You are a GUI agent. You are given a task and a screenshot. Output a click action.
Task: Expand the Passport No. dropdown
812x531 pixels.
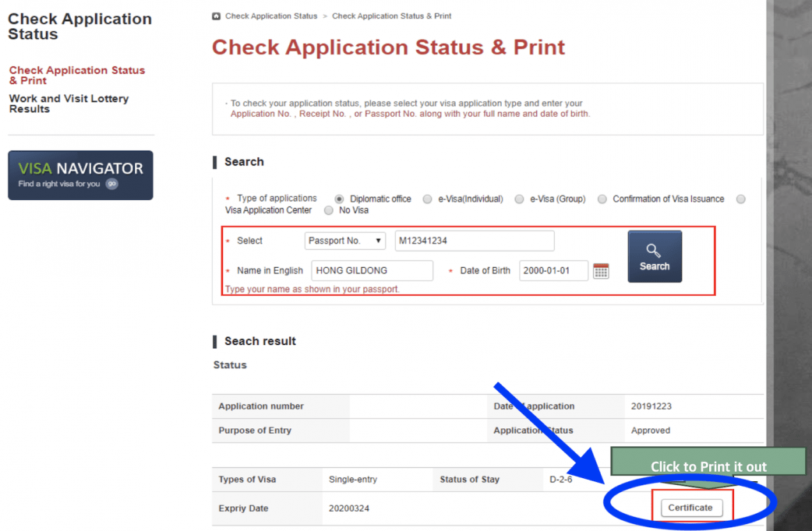coord(345,241)
